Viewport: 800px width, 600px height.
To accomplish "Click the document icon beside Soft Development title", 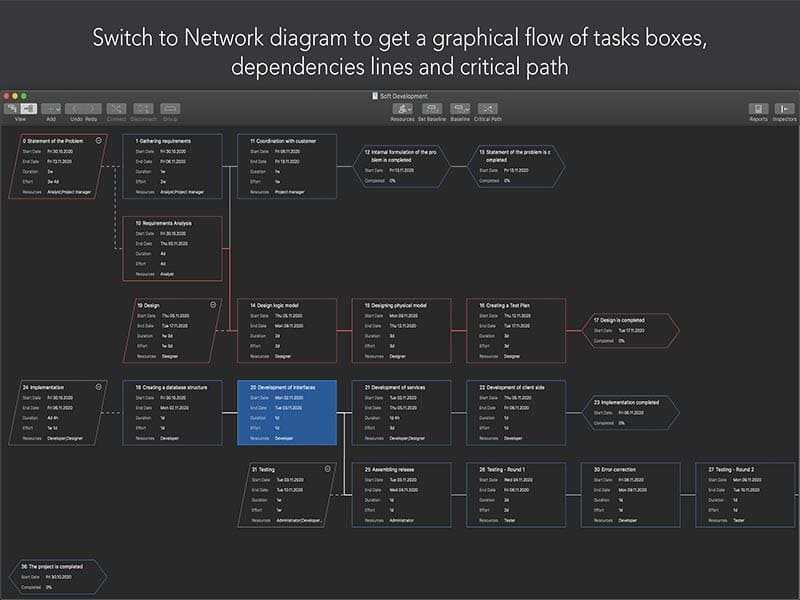I will pyautogui.click(x=374, y=96).
